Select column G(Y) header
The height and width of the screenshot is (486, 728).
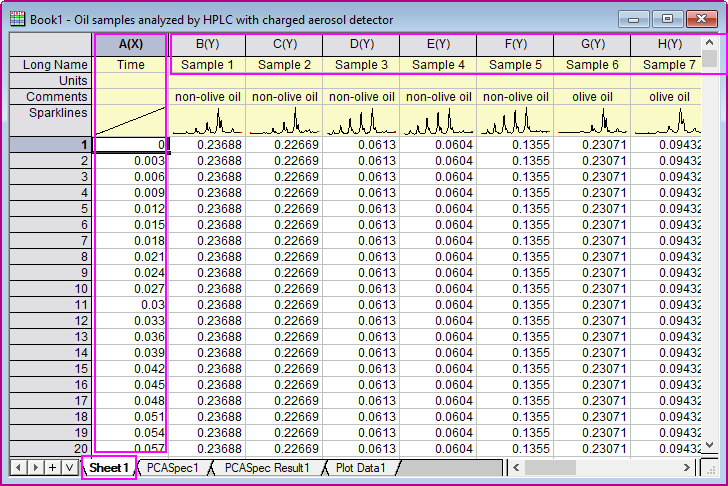[x=592, y=45]
